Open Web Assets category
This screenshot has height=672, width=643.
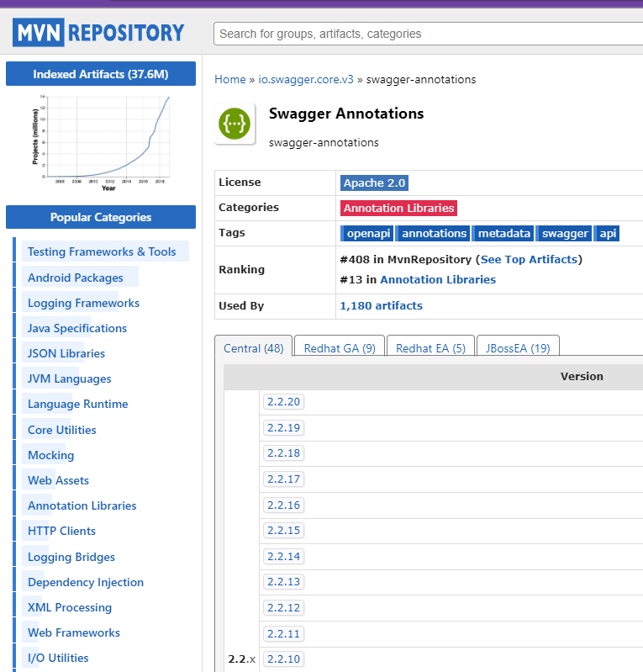click(58, 480)
